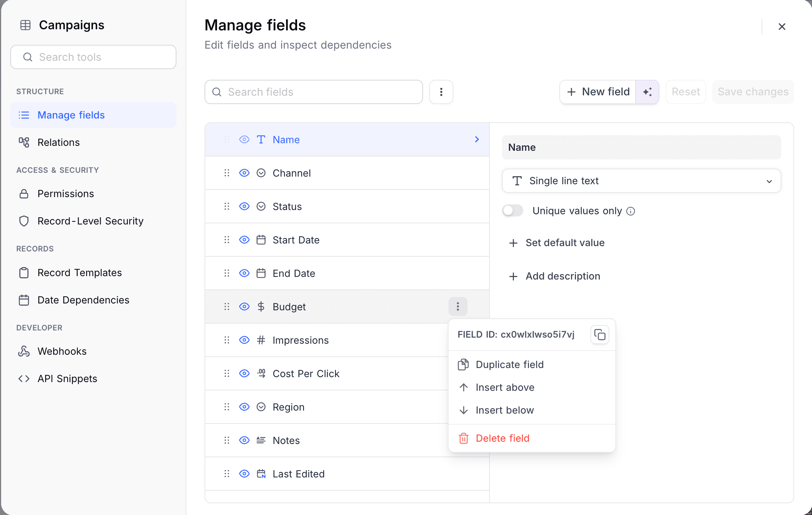Image resolution: width=812 pixels, height=515 pixels.
Task: Hide the Status field with eye icon
Action: click(x=244, y=206)
